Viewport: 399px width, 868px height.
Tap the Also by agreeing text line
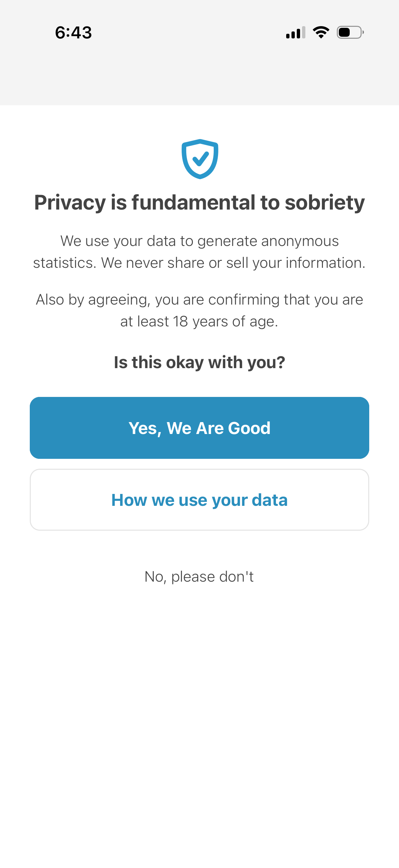coord(199,300)
